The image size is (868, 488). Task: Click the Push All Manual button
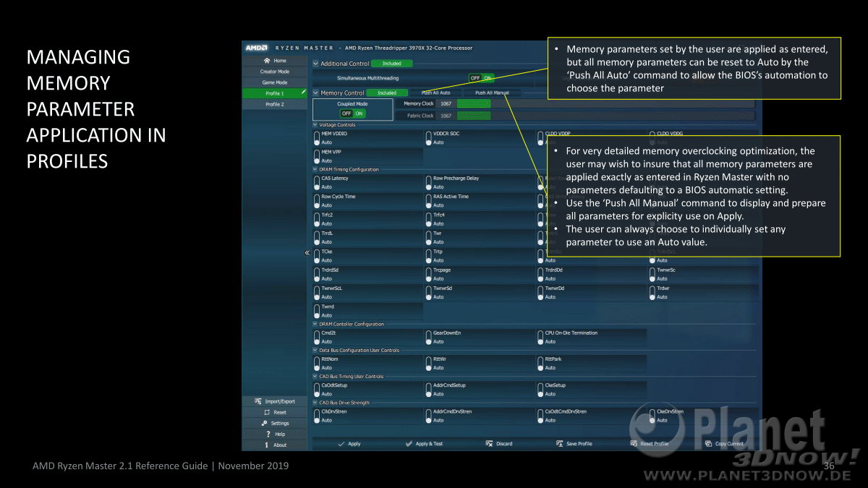pos(492,93)
